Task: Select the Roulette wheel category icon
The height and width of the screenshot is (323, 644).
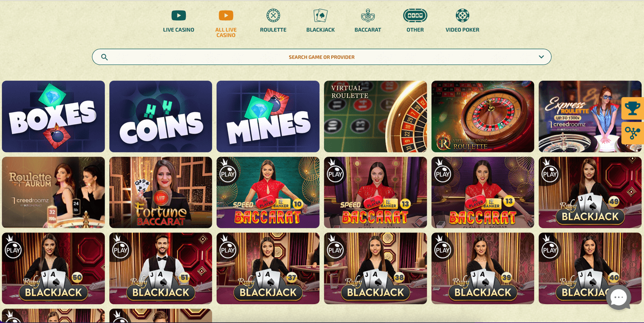Action: point(273,15)
